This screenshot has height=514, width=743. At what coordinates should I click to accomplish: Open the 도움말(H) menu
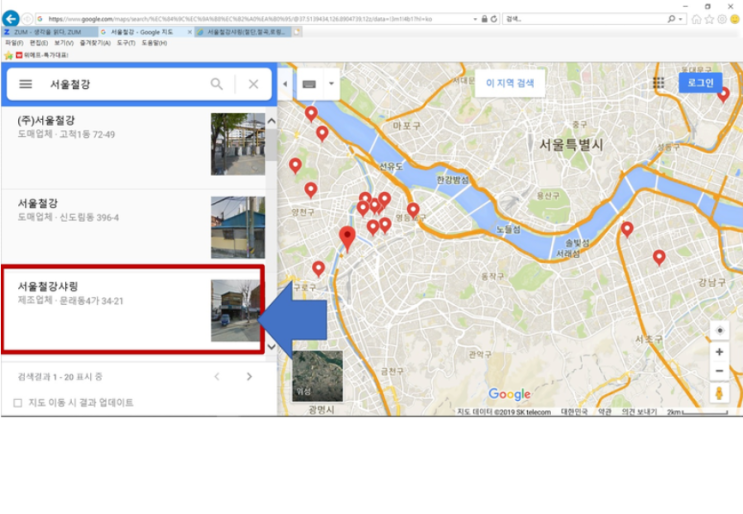click(x=154, y=43)
